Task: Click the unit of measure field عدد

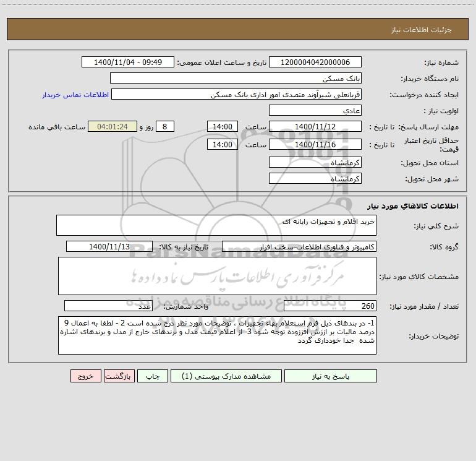Action: (108, 306)
